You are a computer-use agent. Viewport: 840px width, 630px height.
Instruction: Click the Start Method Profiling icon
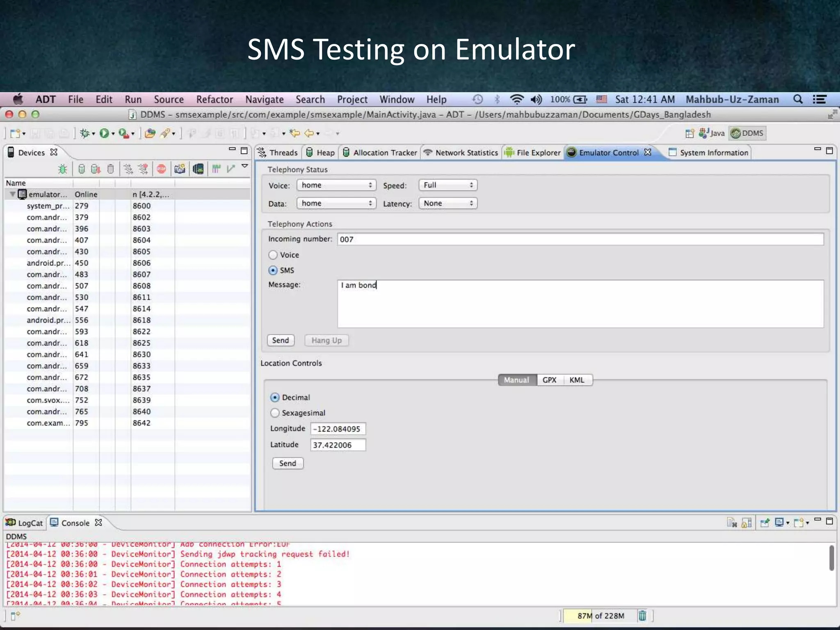coord(143,169)
